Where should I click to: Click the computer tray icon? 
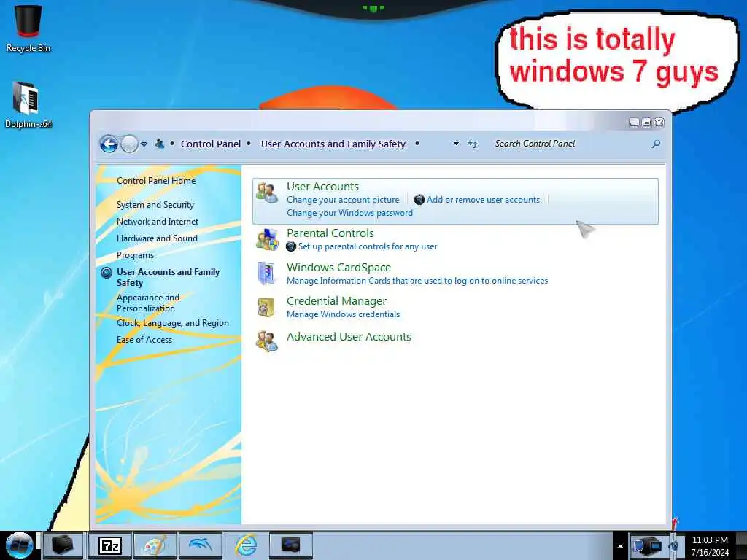click(x=648, y=546)
